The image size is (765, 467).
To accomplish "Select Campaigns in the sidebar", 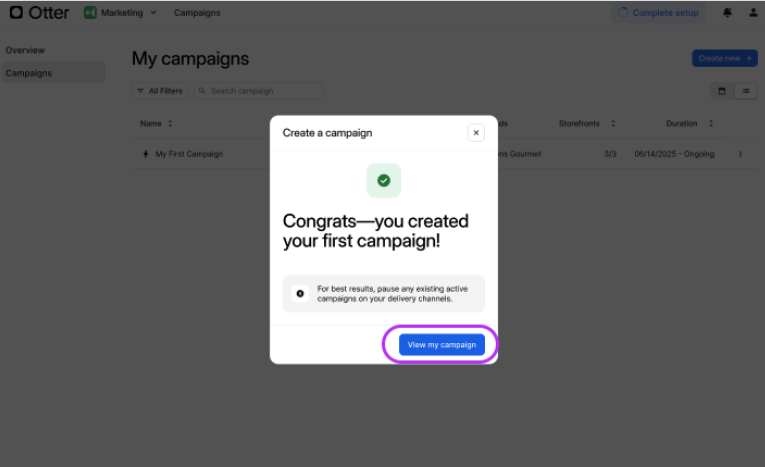I will [29, 73].
